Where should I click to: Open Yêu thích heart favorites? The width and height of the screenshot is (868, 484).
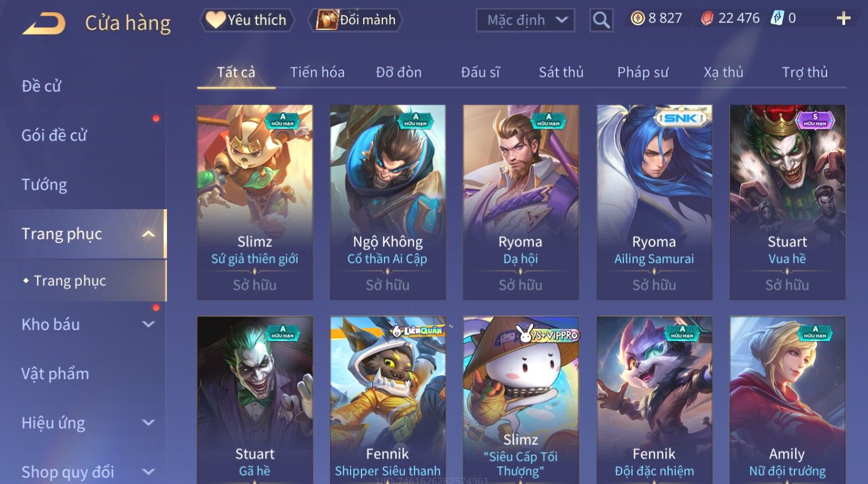pos(247,20)
